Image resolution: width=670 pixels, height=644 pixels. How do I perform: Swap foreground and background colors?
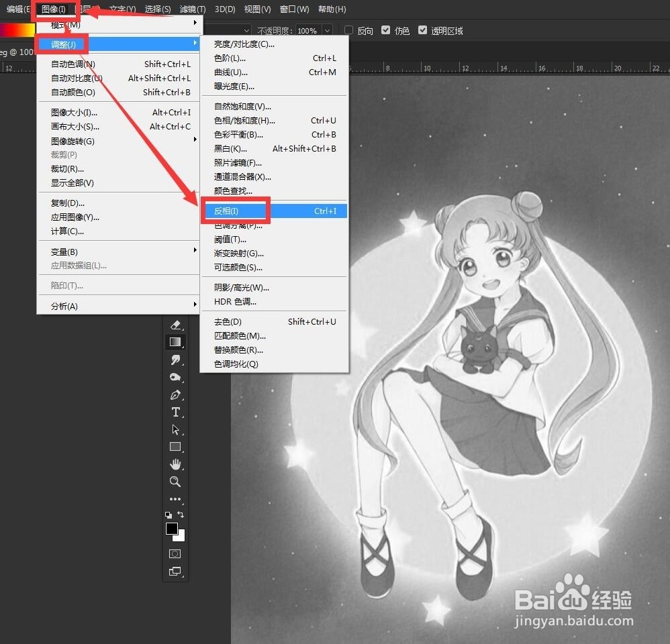click(181, 515)
